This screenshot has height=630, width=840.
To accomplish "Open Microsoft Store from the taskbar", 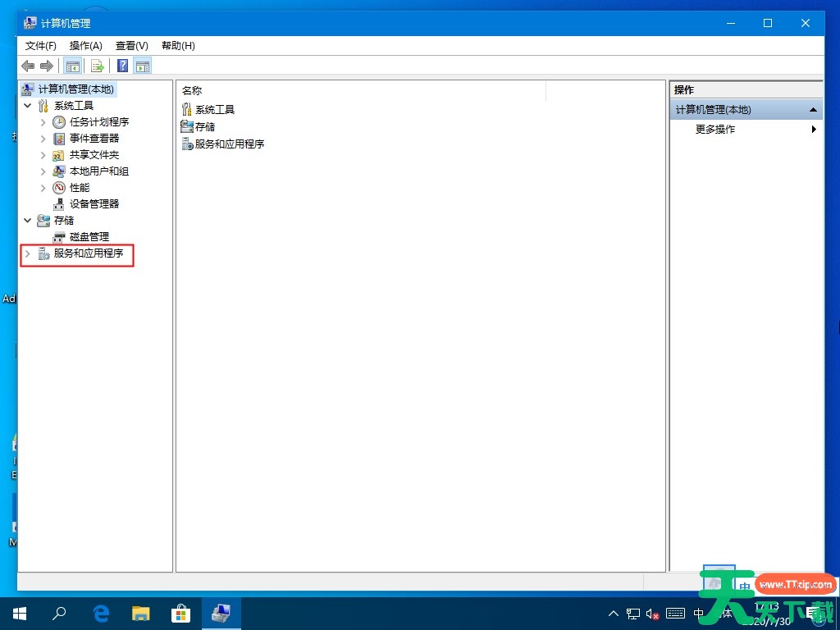I will tap(180, 614).
